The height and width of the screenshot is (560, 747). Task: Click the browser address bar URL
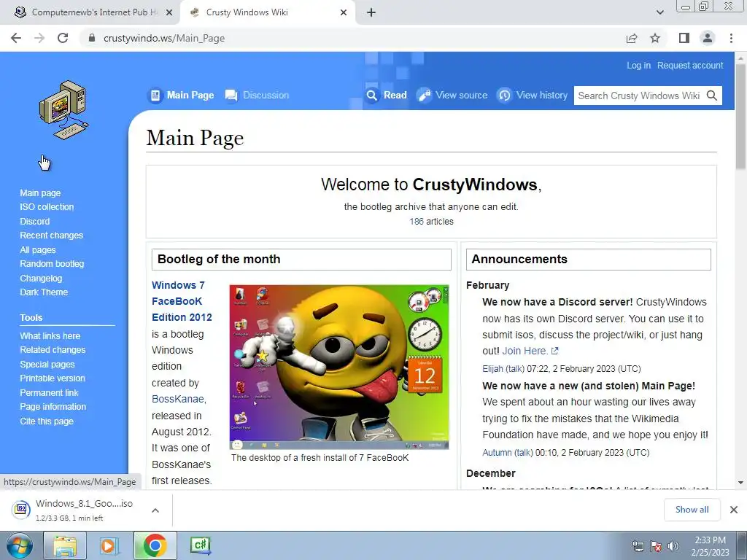point(164,38)
